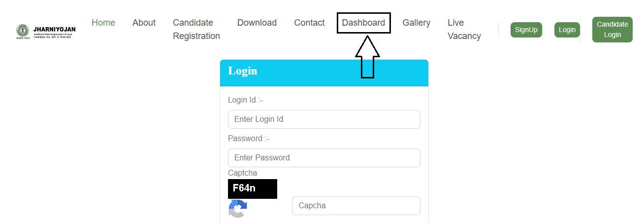Click the JHARNIYOJAN site title text
The image size is (644, 223).
pos(55,29)
